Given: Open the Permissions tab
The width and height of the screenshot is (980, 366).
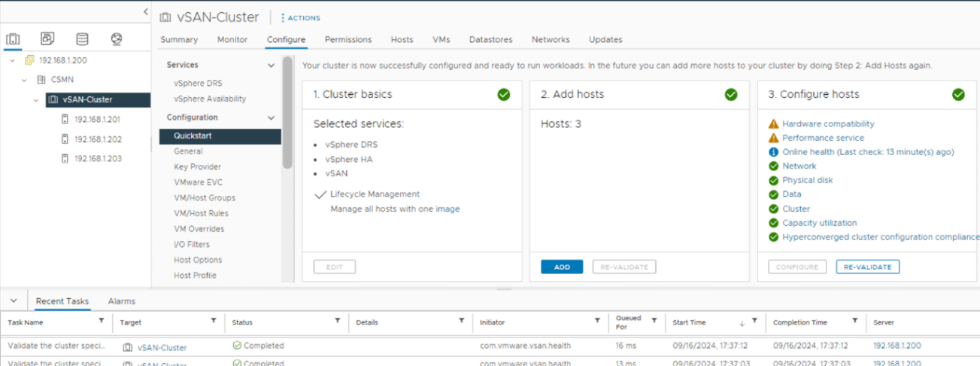Looking at the screenshot, I should [x=348, y=40].
